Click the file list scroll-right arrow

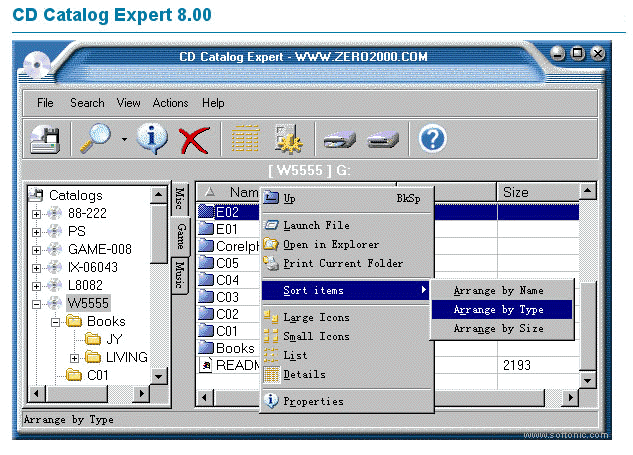pyautogui.click(x=570, y=397)
